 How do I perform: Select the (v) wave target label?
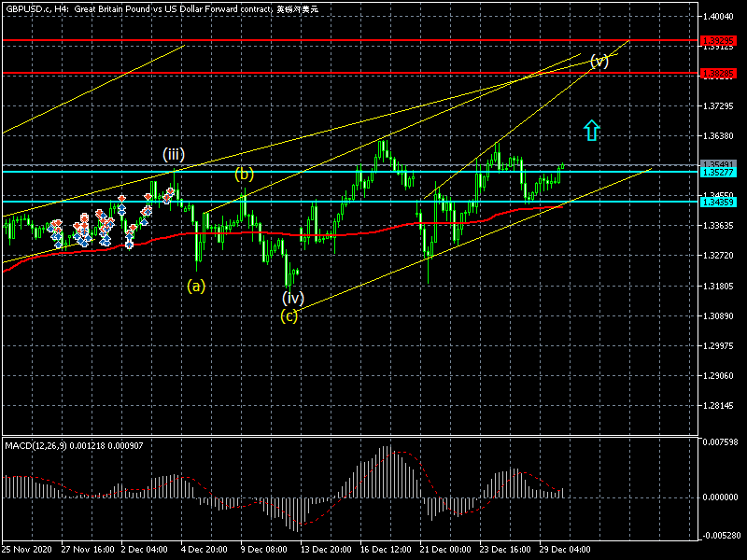599,62
